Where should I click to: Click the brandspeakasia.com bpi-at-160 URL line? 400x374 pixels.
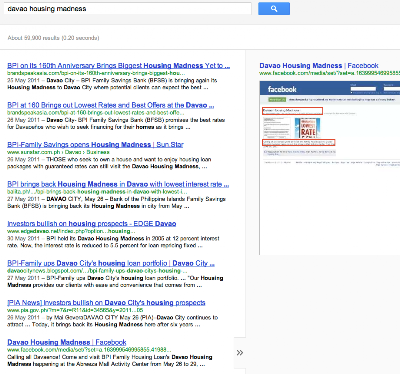96,113
